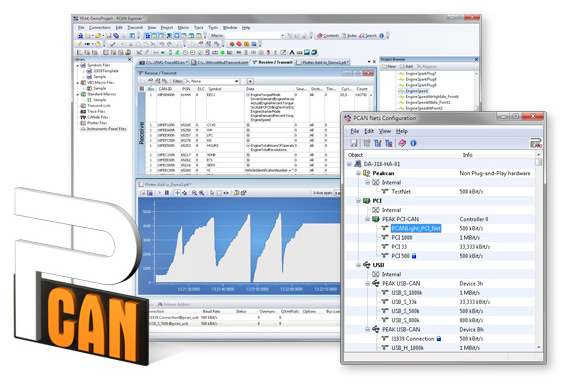Click the save icon in PCAN Nets Configuration toolbar
Viewport: 565px width, 384px height.
coord(354,143)
